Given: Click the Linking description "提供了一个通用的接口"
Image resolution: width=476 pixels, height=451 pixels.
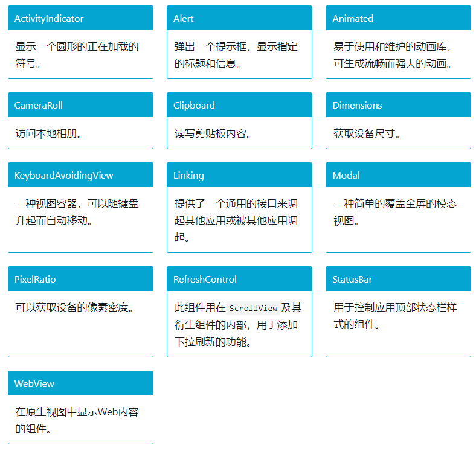Looking at the screenshot, I should point(225,203).
